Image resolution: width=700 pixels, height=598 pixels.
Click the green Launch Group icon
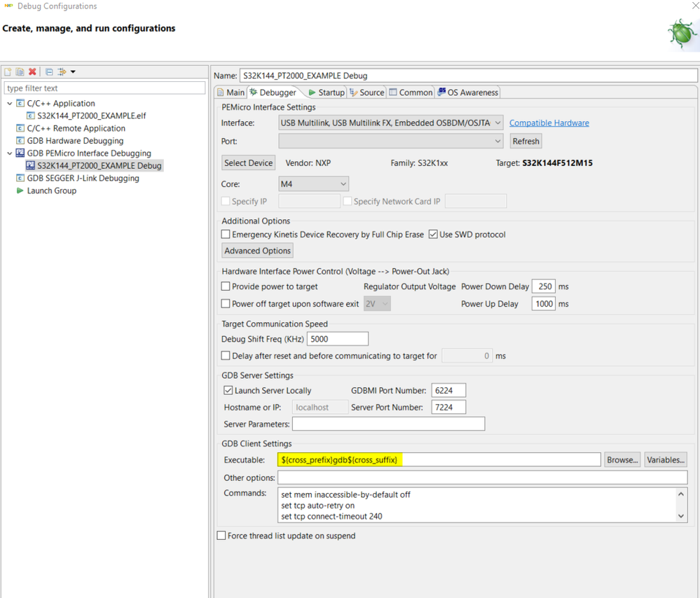point(20,190)
